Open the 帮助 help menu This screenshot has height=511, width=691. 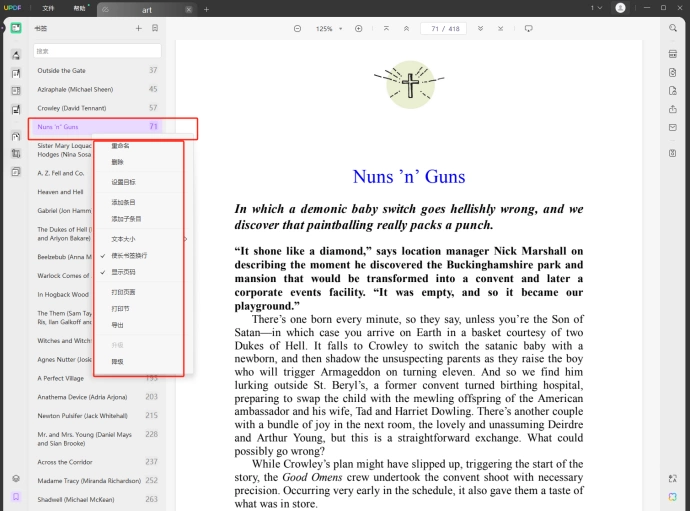tap(79, 8)
